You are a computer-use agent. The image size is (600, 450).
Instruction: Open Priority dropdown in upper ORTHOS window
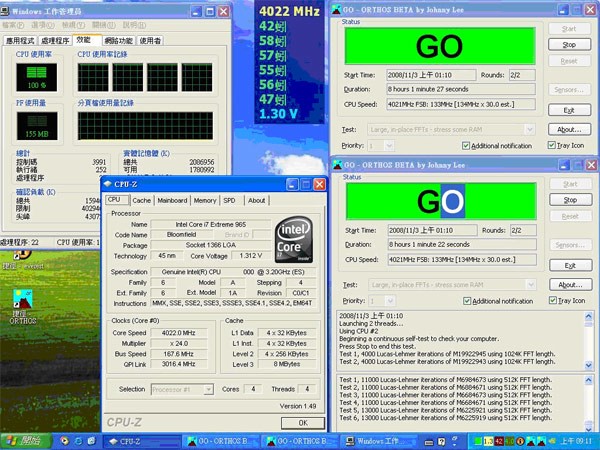pos(389,146)
